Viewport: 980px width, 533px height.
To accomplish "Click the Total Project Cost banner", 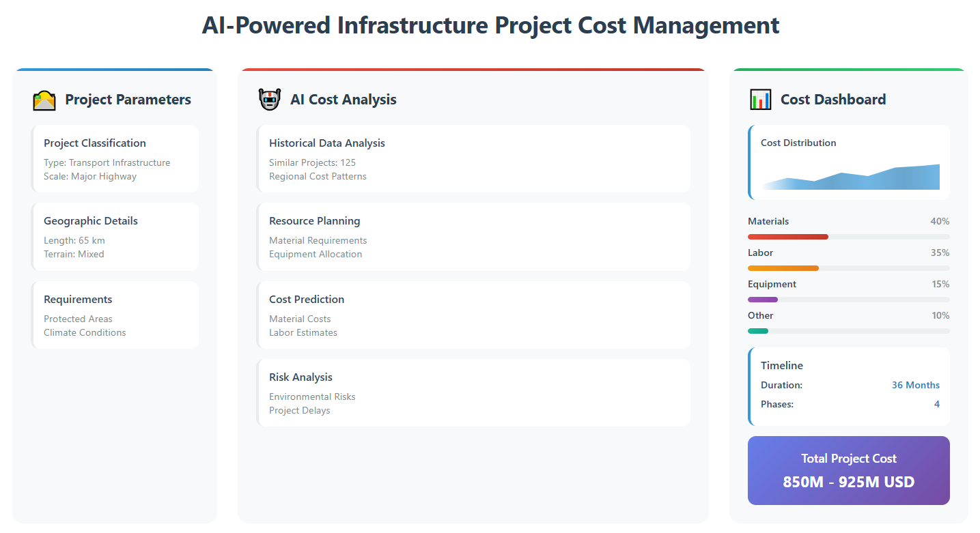I will tap(849, 471).
